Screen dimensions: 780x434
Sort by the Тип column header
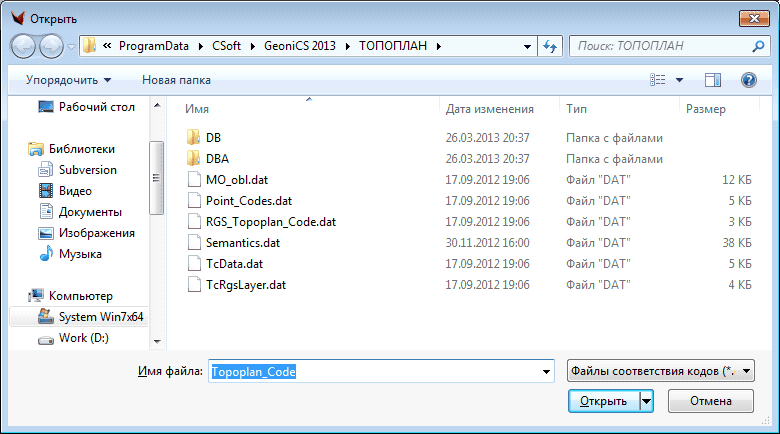point(576,109)
